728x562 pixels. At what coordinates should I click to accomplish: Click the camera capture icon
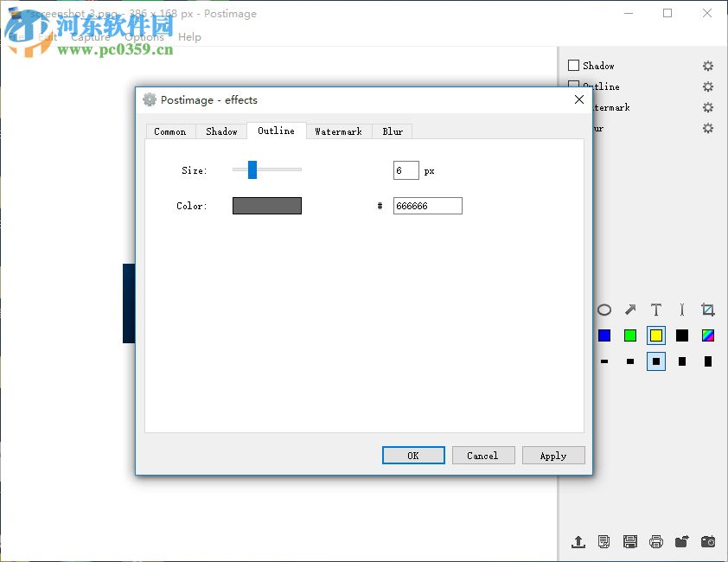708,541
